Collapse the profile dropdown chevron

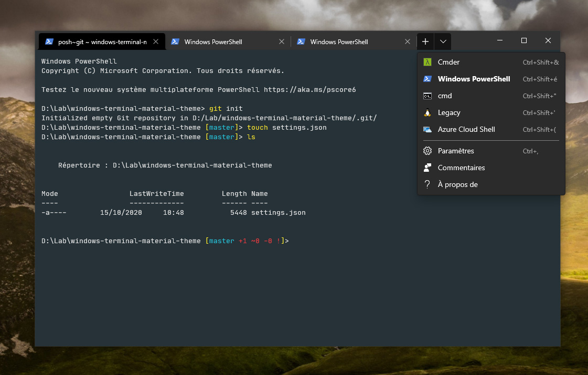(443, 41)
